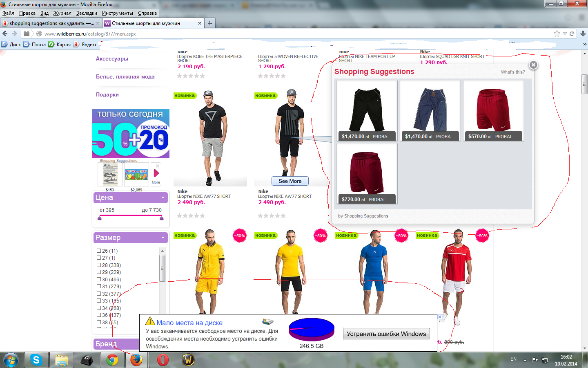Open the Вид menu

45,13
